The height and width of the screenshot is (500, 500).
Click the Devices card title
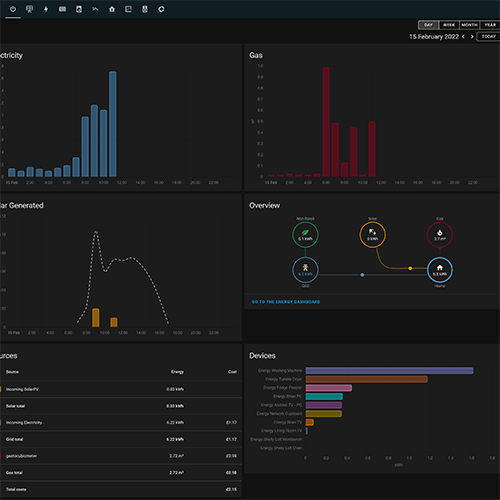[x=262, y=356]
